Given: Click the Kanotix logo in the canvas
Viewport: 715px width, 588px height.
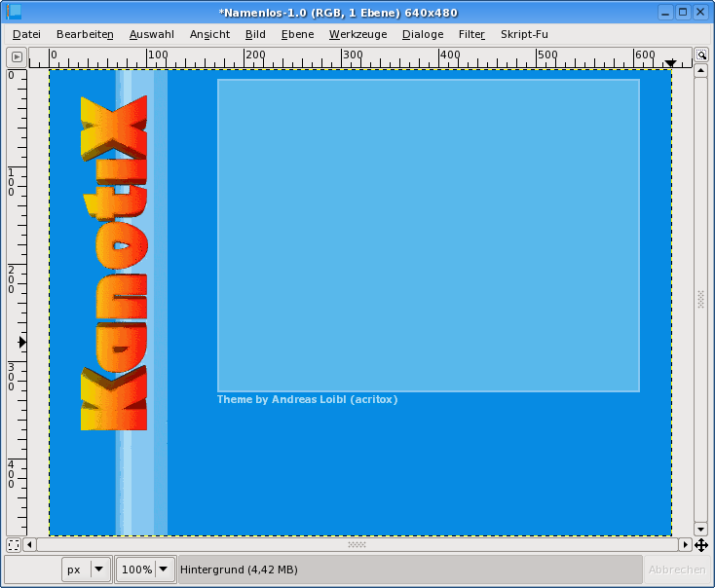Looking at the screenshot, I should pos(114,263).
